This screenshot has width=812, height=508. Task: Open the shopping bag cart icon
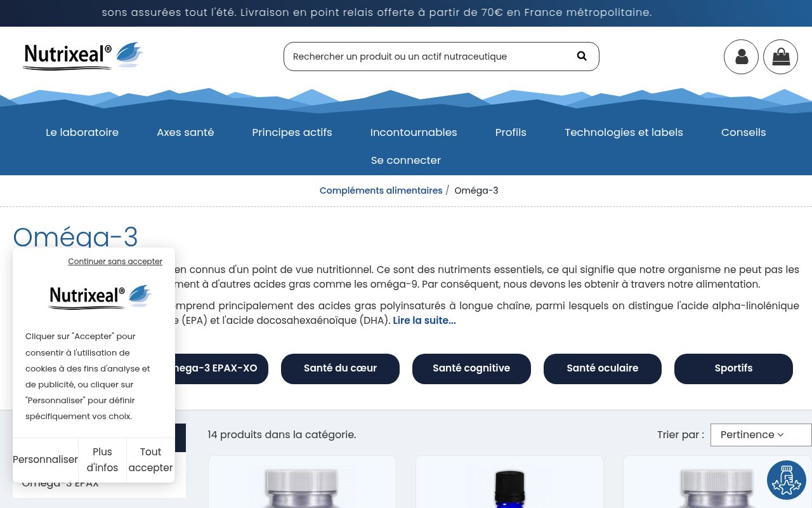tap(780, 57)
